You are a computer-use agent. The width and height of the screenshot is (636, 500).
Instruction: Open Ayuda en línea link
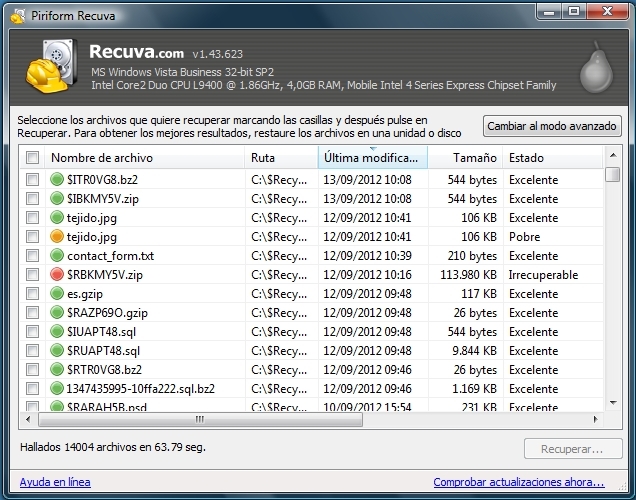coord(55,482)
